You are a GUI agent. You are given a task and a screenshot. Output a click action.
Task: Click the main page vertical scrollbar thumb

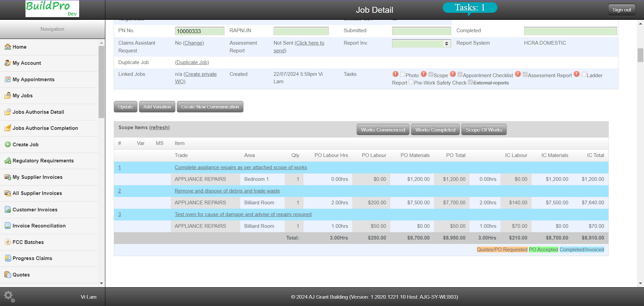(640, 55)
